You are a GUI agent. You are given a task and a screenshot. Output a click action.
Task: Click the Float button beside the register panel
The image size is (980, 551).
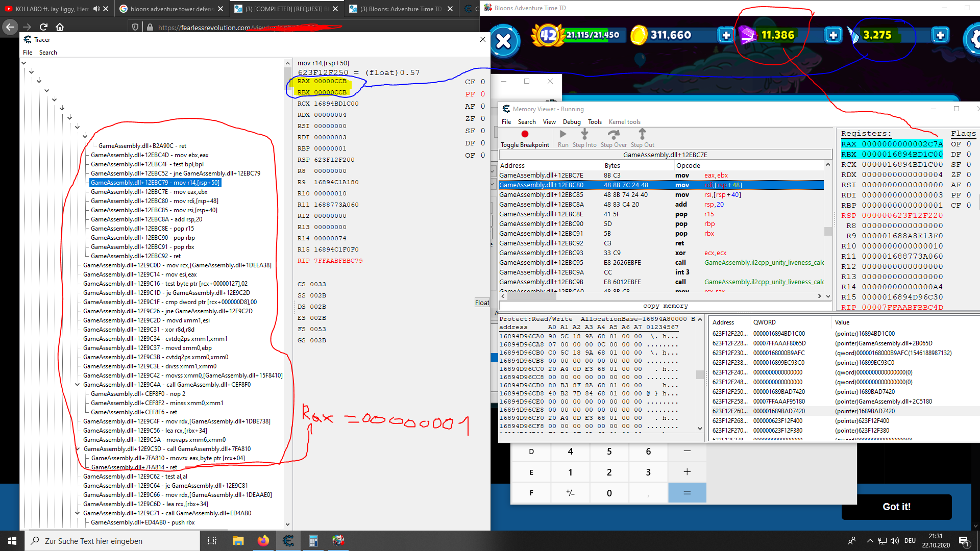[482, 303]
